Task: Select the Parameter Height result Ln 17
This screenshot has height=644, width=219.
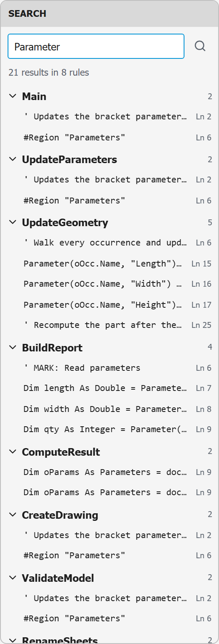Action: pos(109,305)
